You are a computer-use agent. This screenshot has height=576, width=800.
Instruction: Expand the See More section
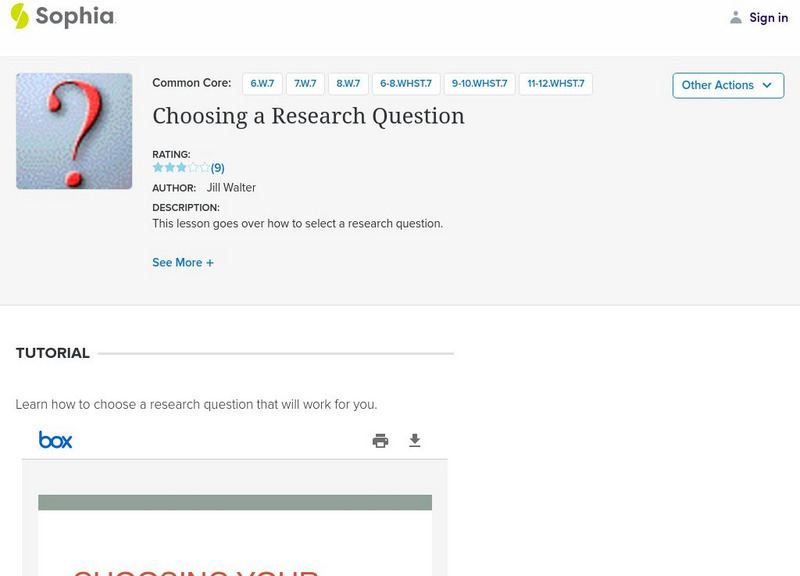(x=183, y=263)
